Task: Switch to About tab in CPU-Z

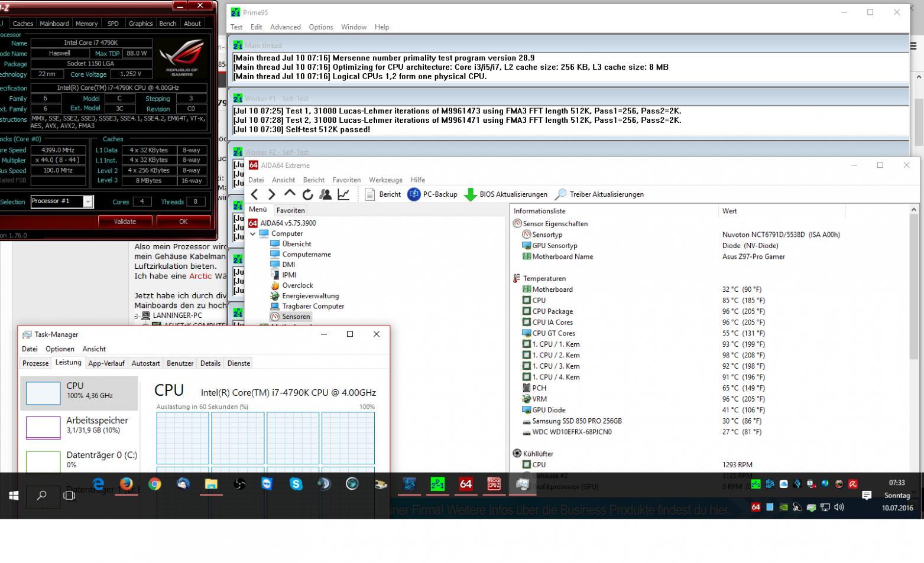Action: click(x=192, y=24)
